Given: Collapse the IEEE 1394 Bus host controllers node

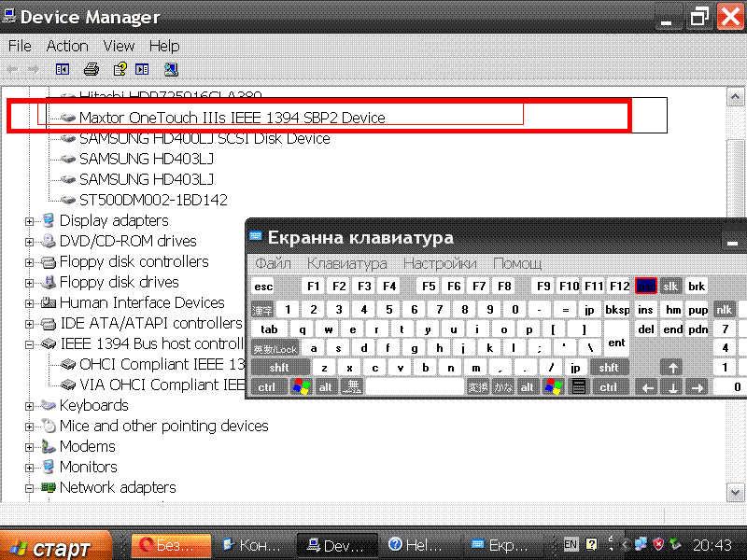Looking at the screenshot, I should [x=29, y=344].
